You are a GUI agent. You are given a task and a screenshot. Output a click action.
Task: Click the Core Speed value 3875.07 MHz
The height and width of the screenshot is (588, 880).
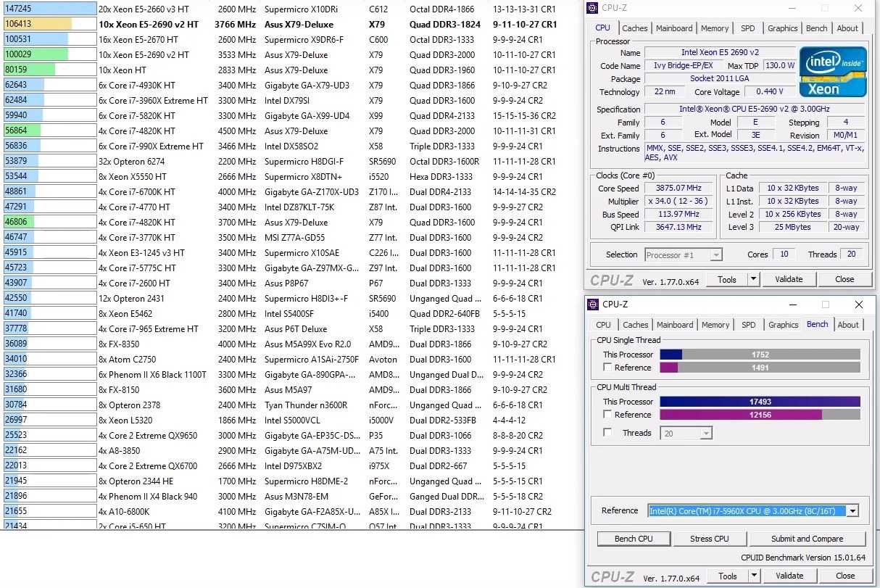pos(680,189)
